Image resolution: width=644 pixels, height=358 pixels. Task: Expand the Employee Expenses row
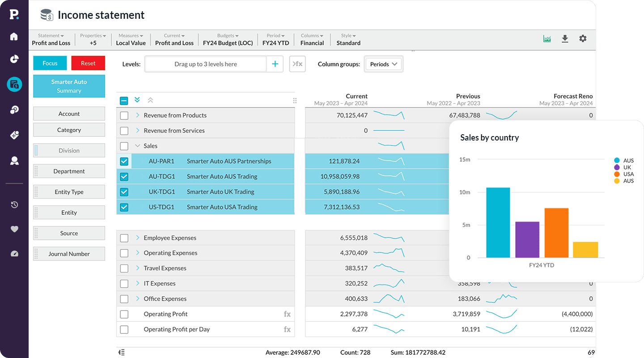point(138,238)
